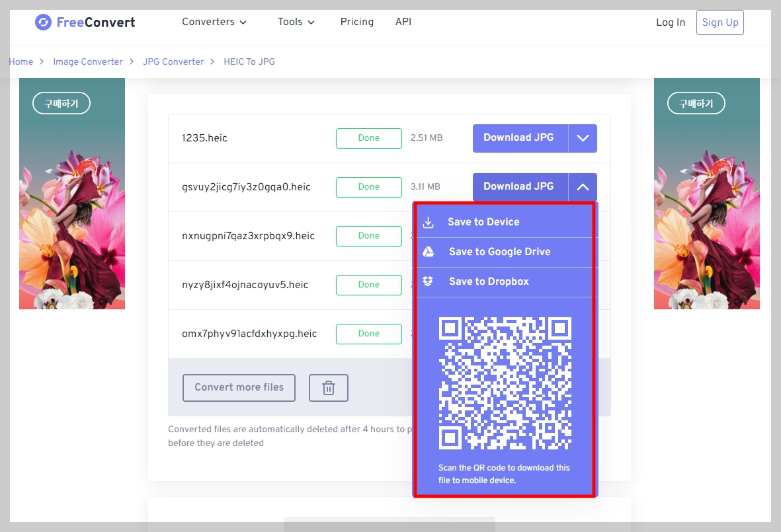Click Done status for nyzy8jixf4ojnacoyuv5.heic
This screenshot has height=532, width=781.
[x=369, y=285]
